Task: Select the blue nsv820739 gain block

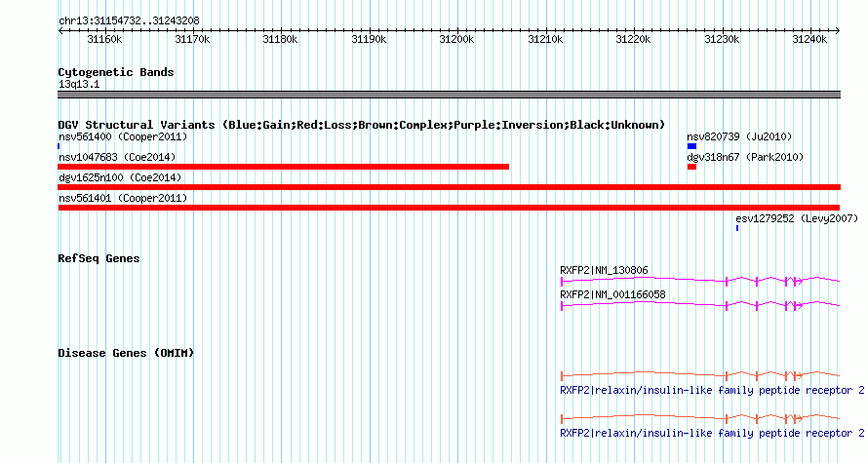Action: point(692,146)
